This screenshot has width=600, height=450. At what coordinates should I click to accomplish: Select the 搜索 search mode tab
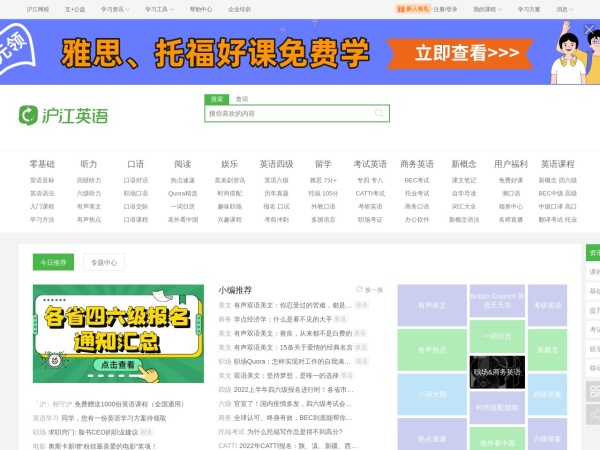point(217,99)
